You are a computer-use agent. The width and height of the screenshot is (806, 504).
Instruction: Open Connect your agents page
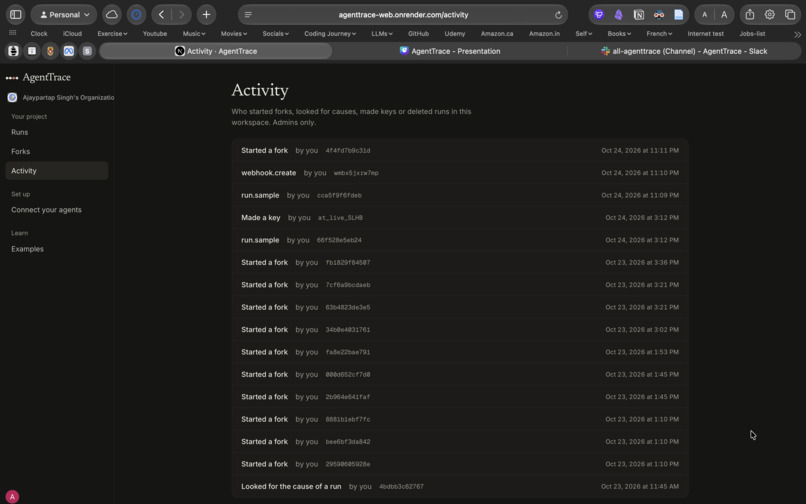(x=46, y=210)
